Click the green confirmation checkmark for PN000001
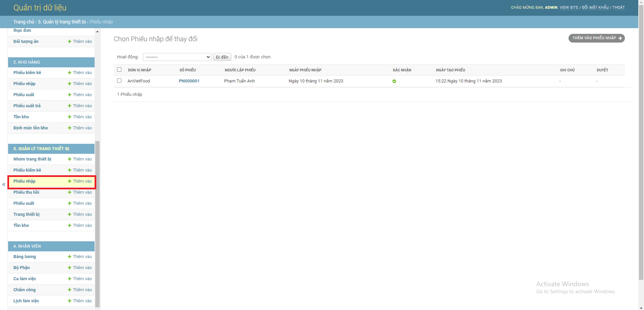The height and width of the screenshot is (310, 644). [x=394, y=81]
